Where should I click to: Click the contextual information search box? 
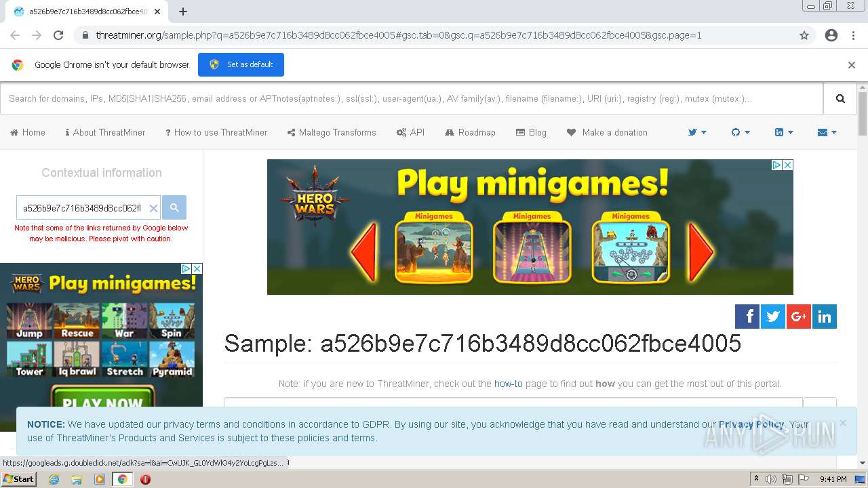click(81, 208)
